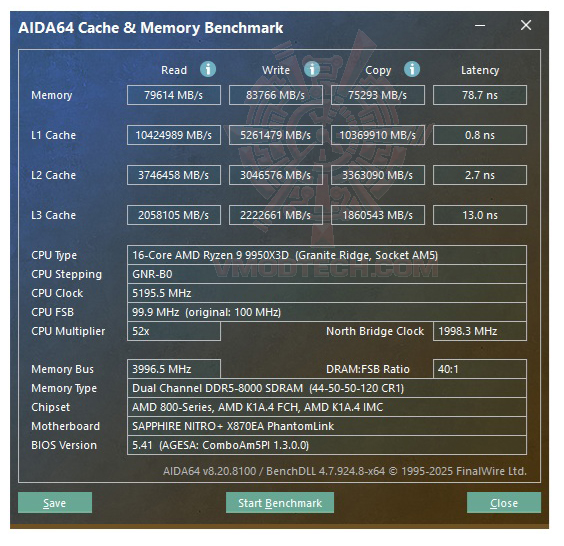Viewport: 564px width, 546px height.
Task: Click CPU Multiplier value 52x
Action: pyautogui.click(x=174, y=331)
